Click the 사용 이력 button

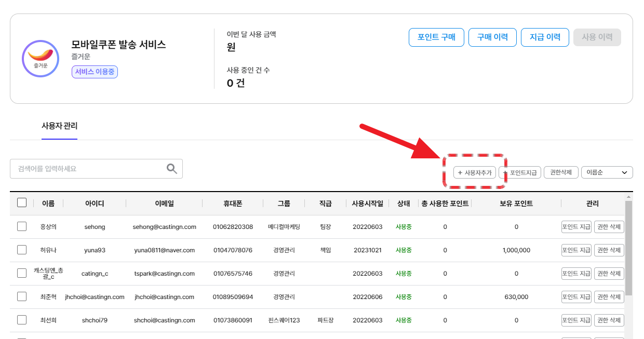[597, 37]
